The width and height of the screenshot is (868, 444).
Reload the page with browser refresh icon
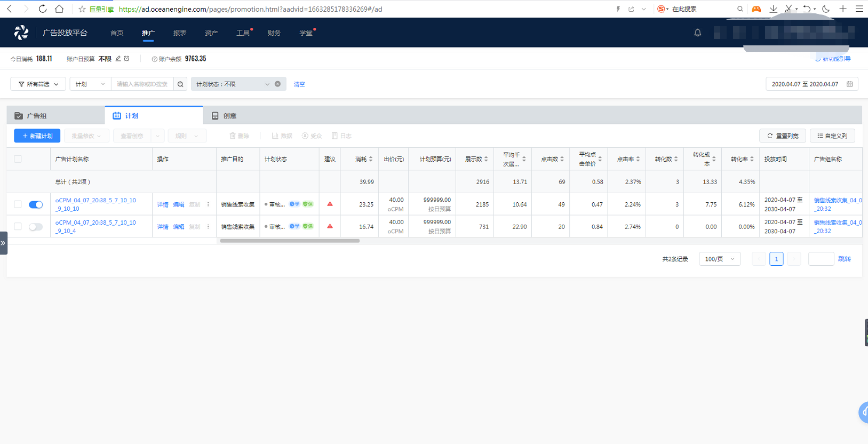[x=42, y=9]
